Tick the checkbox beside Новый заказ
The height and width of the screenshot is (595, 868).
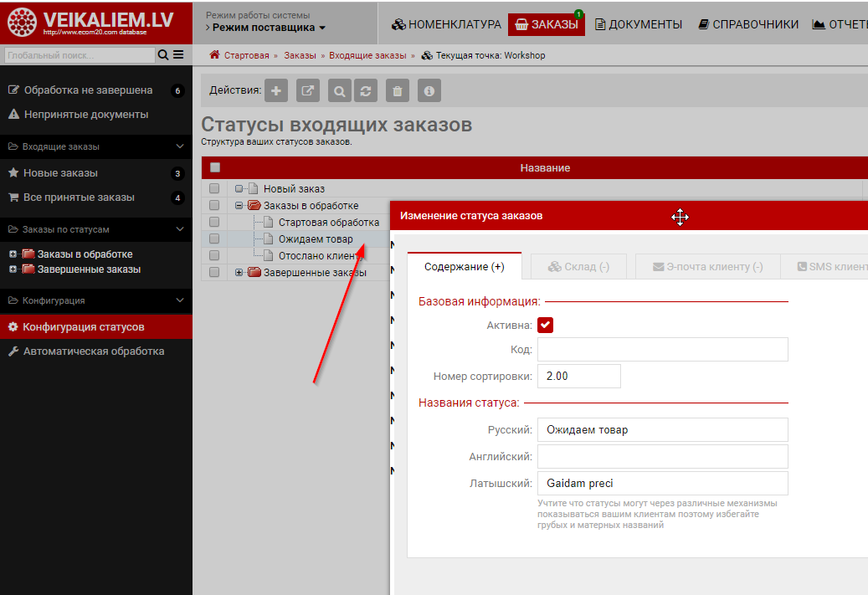click(214, 188)
